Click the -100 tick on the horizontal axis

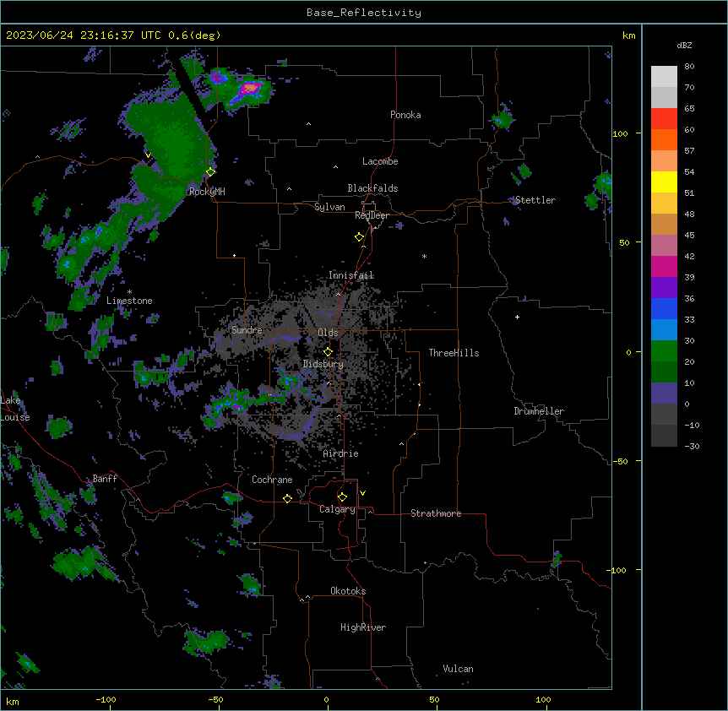(106, 699)
